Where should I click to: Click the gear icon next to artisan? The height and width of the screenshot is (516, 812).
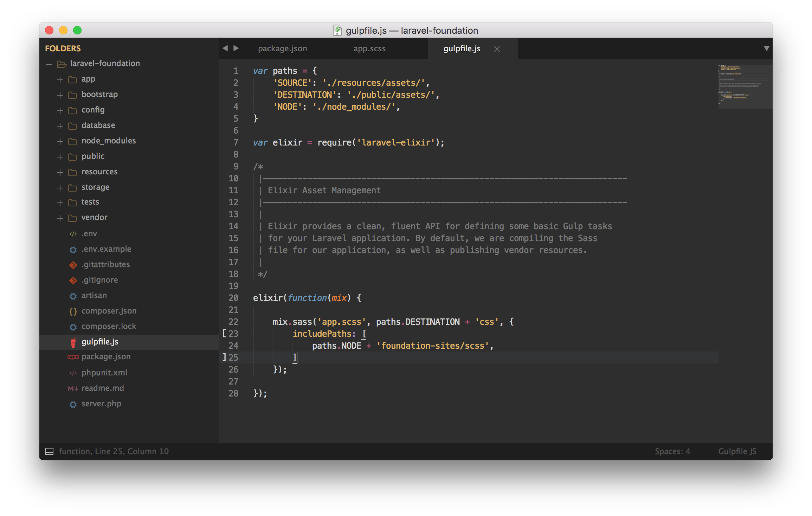[x=73, y=296]
